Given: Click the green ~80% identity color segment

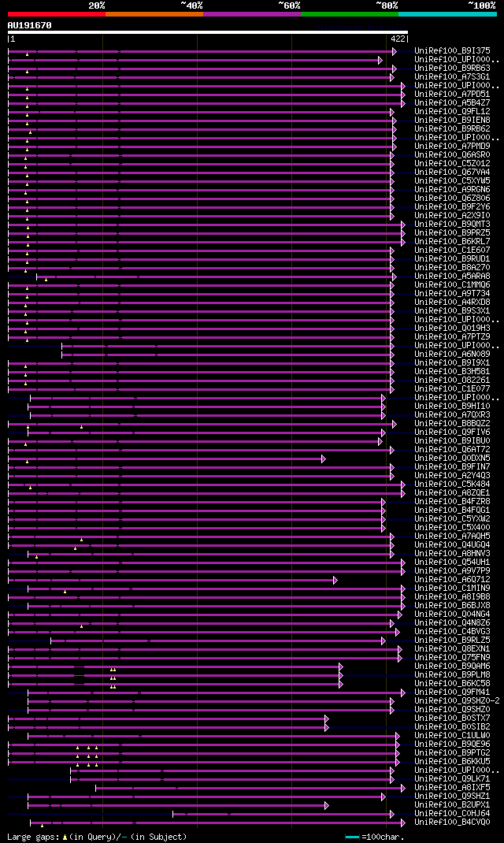Looking at the screenshot, I should [350, 14].
